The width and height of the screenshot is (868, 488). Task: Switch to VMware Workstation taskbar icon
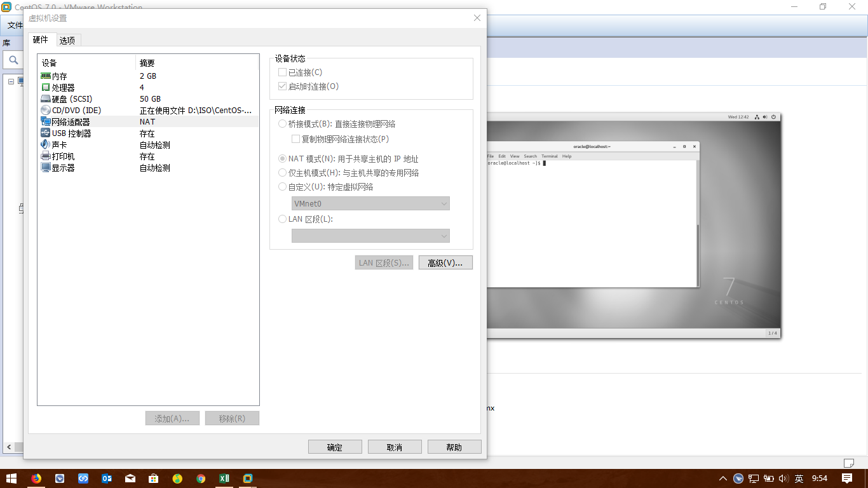[x=248, y=478]
